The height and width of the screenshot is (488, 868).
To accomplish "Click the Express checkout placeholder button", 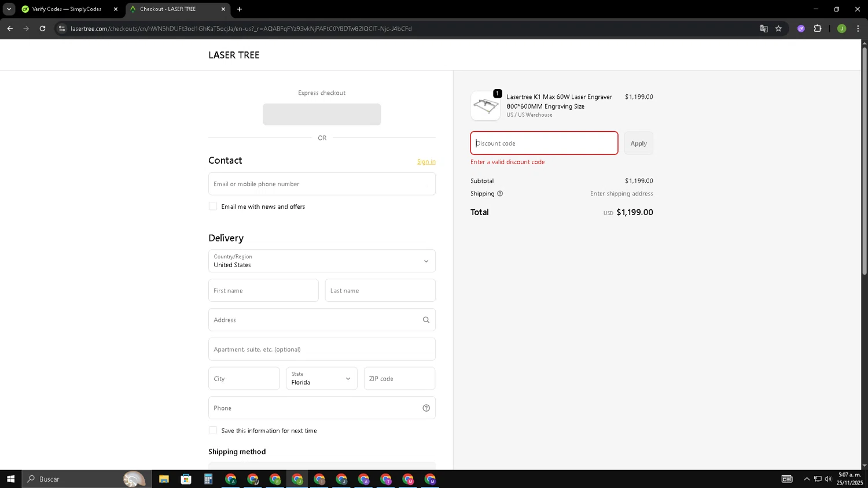I will click(322, 114).
